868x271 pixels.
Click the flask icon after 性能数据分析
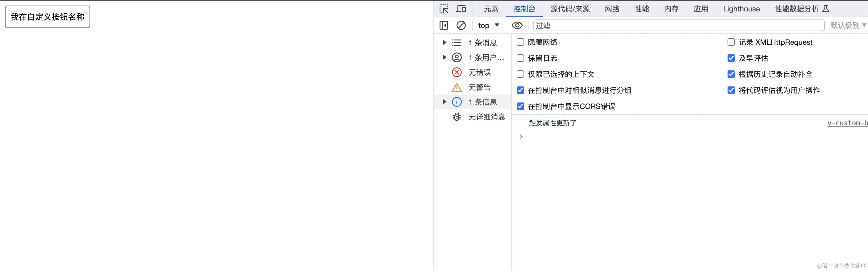pos(825,9)
